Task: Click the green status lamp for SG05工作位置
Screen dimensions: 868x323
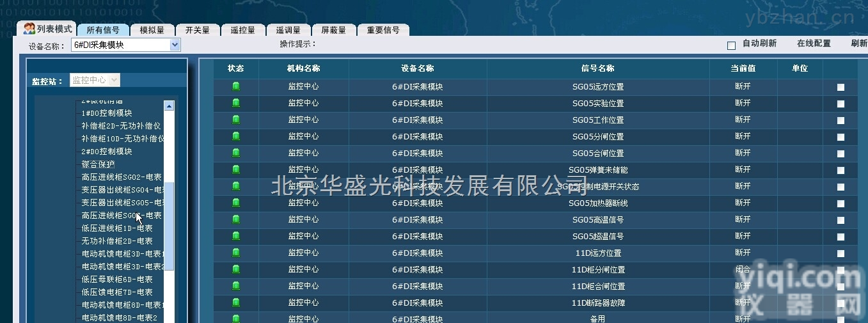Action: point(236,120)
